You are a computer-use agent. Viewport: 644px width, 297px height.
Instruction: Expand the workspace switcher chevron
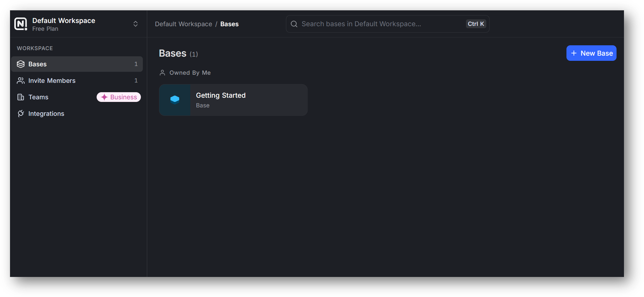[135, 24]
